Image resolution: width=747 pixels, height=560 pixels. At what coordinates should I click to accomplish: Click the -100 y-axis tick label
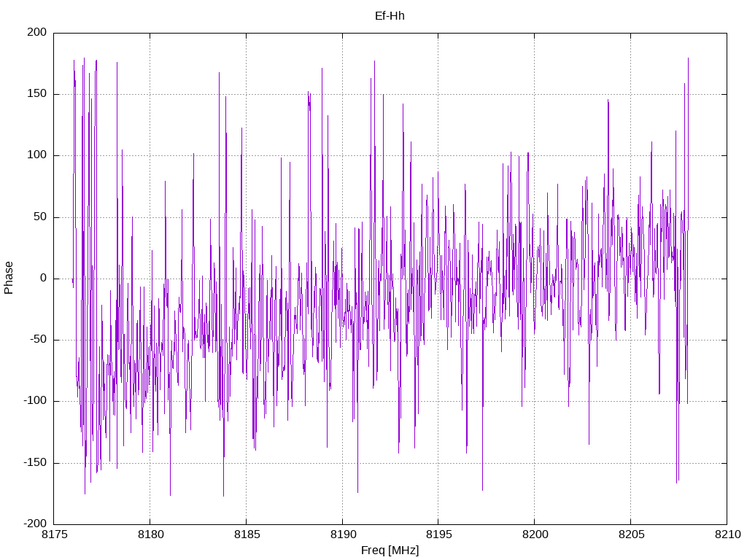(35, 401)
